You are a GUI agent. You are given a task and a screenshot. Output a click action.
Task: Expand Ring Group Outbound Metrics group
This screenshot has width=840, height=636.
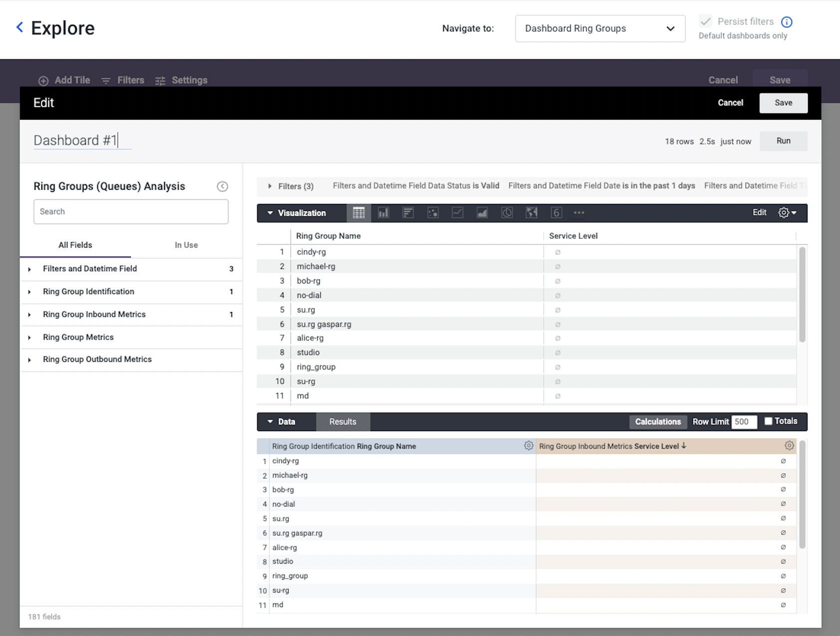coord(131,359)
